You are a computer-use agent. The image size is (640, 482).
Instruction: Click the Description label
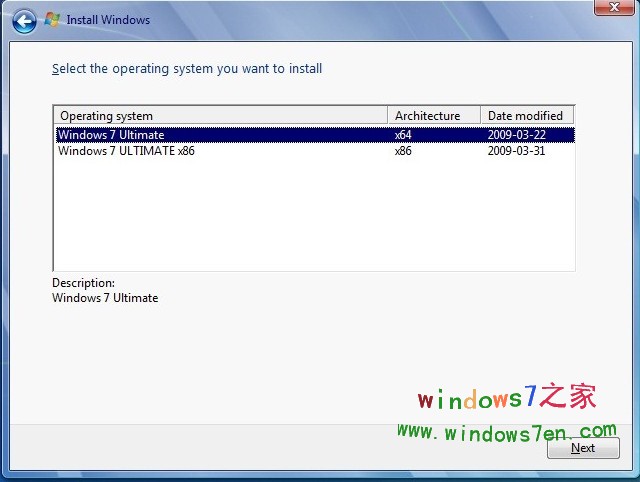tap(84, 283)
